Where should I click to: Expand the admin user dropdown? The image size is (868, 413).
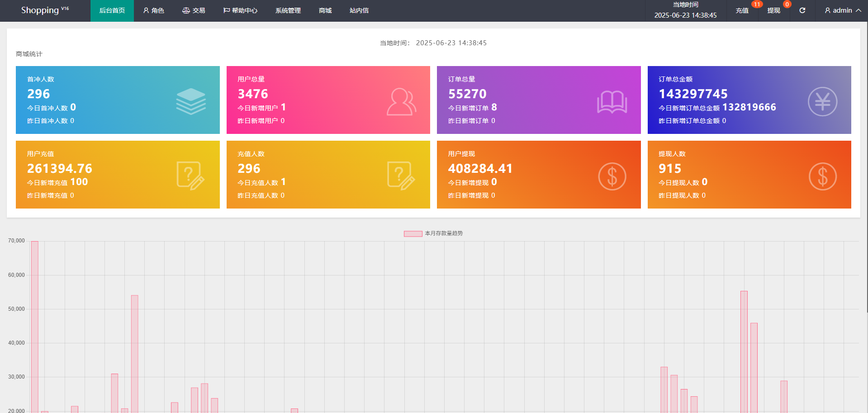coord(842,10)
